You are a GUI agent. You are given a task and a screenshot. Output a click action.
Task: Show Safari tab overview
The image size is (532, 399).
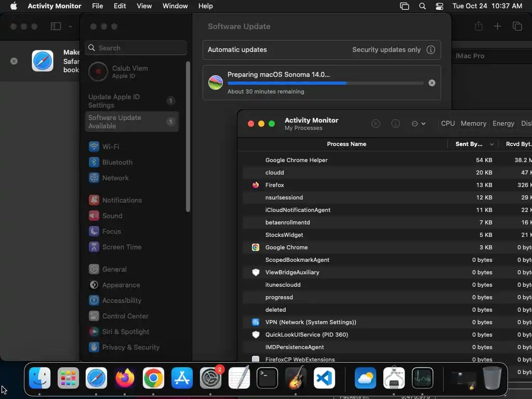pyautogui.click(x=517, y=26)
